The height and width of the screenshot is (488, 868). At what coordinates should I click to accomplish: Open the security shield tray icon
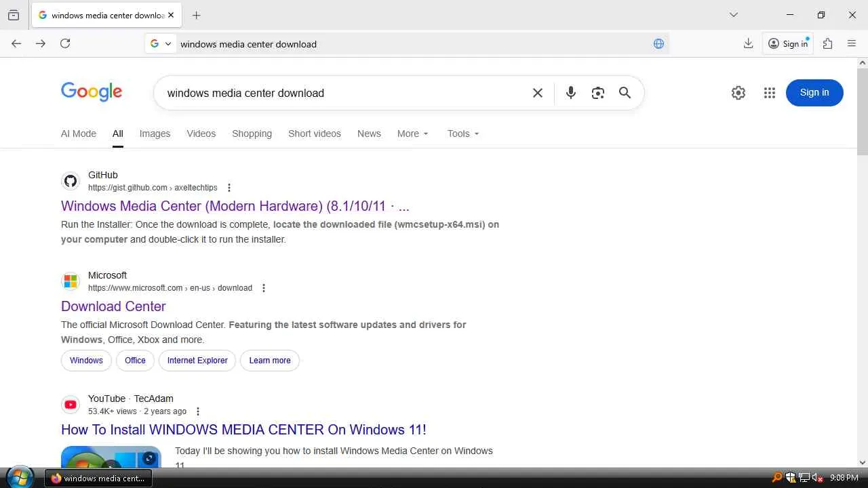coord(791,478)
